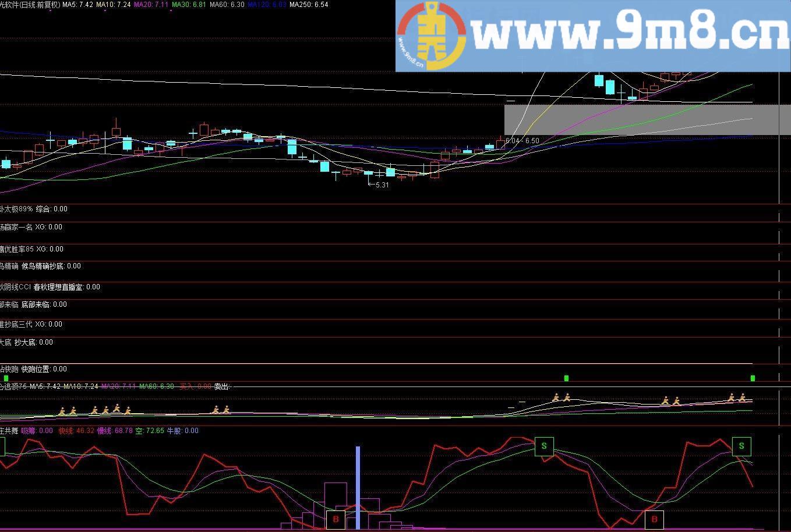This screenshot has height=532, width=791.
Task: Click the last S sell marker on the chart
Action: click(x=741, y=446)
